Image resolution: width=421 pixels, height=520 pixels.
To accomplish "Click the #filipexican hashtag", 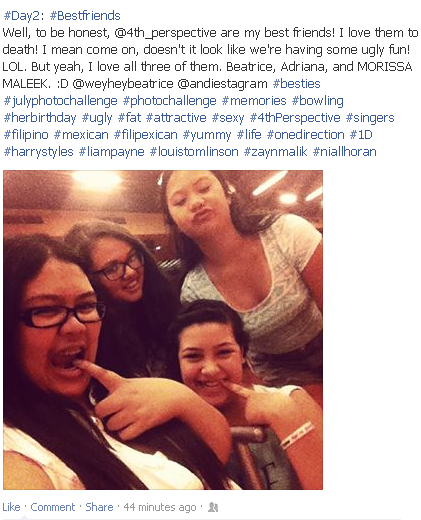I will (146, 135).
